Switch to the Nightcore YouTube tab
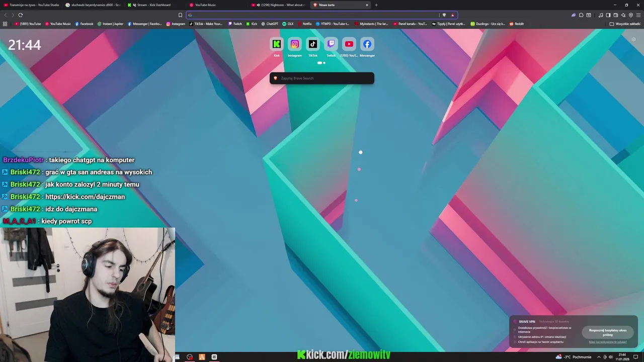Viewport: 644px width, 362px height. (280, 5)
